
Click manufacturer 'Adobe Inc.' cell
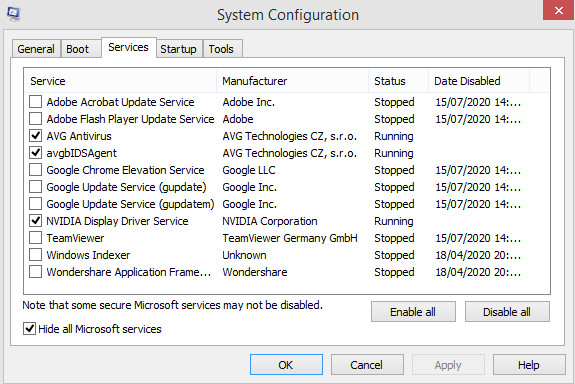pos(249,102)
